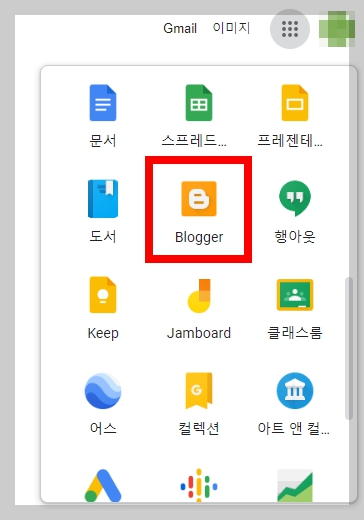Click the "행아웃" label text
Image resolution: width=364 pixels, height=520 pixels.
pos(295,237)
